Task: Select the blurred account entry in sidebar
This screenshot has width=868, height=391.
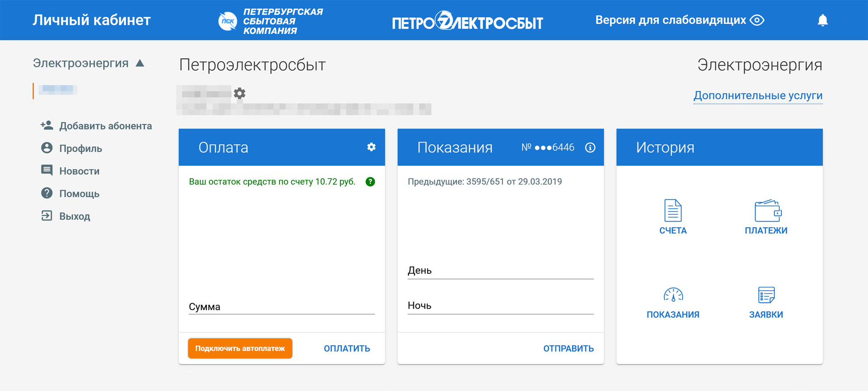Action: 58,89
